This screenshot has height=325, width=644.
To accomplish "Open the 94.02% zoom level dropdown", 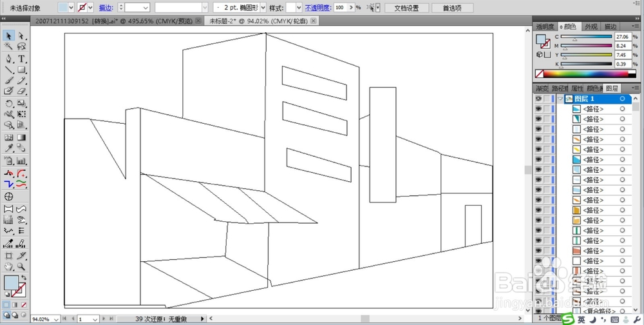I will [56, 319].
